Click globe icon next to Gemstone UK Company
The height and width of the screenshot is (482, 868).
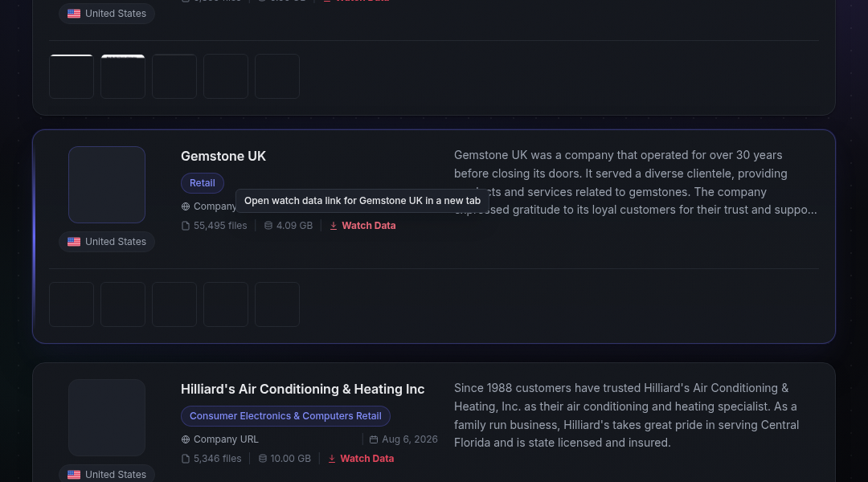(186, 206)
